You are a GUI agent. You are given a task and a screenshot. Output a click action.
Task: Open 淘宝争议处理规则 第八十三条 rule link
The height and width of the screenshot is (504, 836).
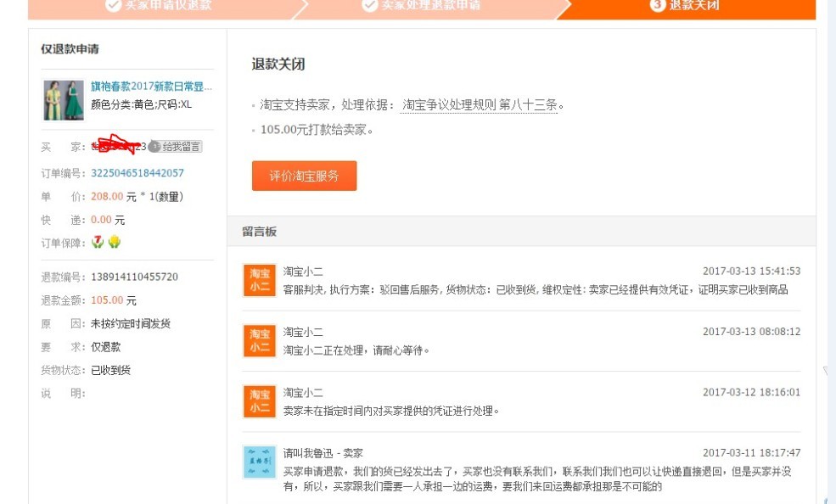[480, 105]
